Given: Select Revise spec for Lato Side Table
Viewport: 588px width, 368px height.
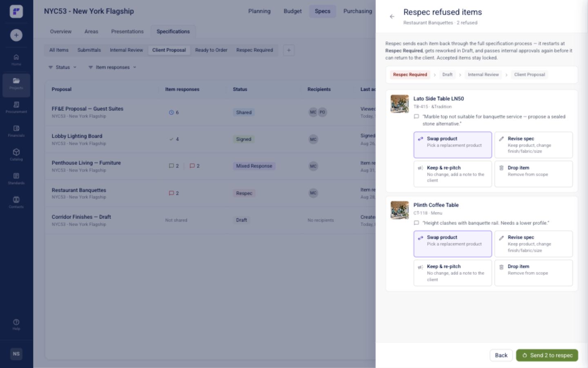Looking at the screenshot, I should pos(534,145).
